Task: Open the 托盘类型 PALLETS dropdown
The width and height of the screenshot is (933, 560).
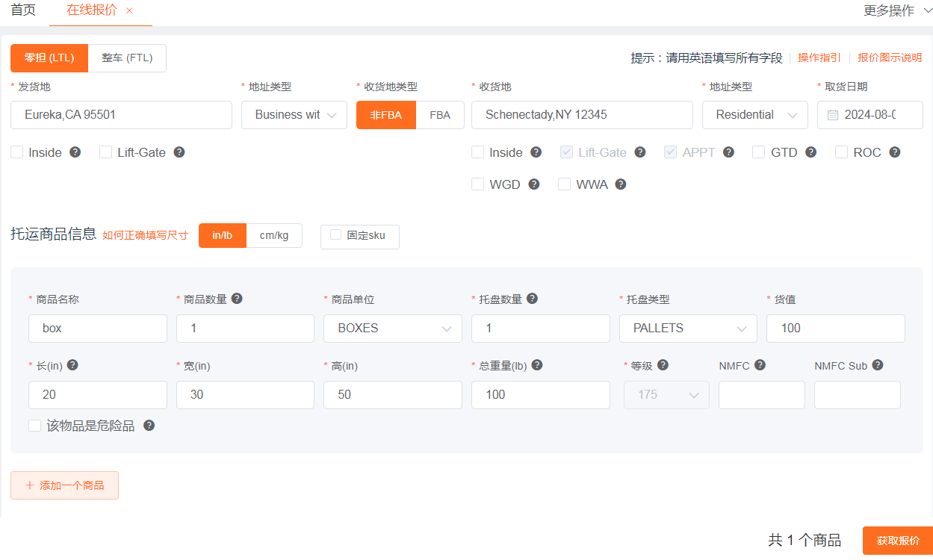Action: tap(688, 329)
